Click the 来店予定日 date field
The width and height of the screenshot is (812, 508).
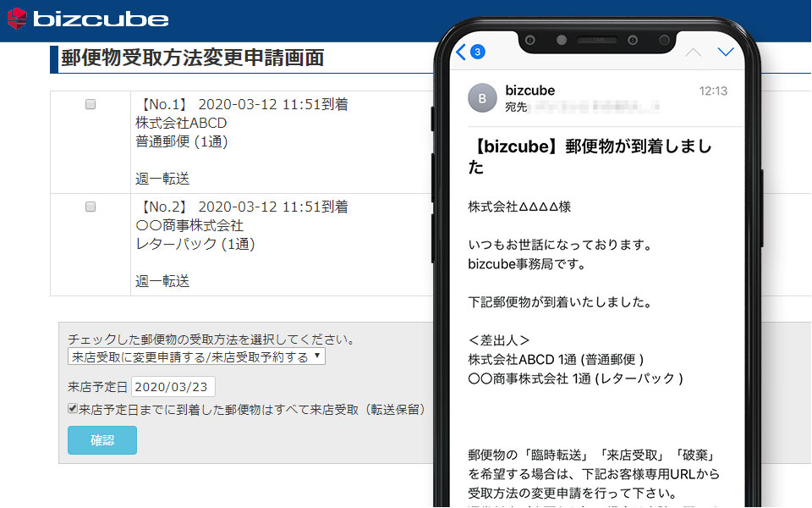(x=173, y=387)
